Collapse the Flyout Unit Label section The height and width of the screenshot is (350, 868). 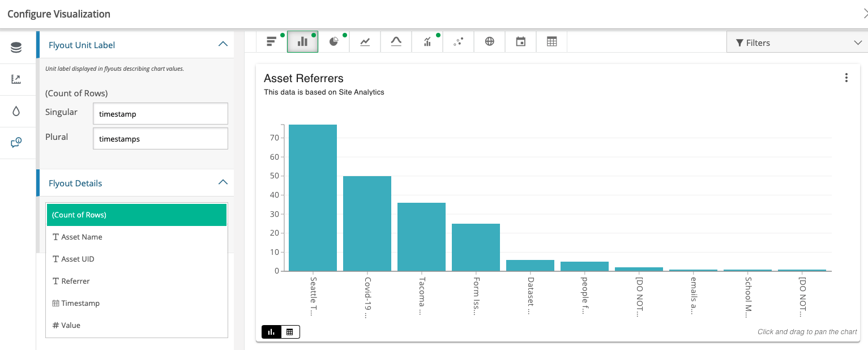click(223, 44)
